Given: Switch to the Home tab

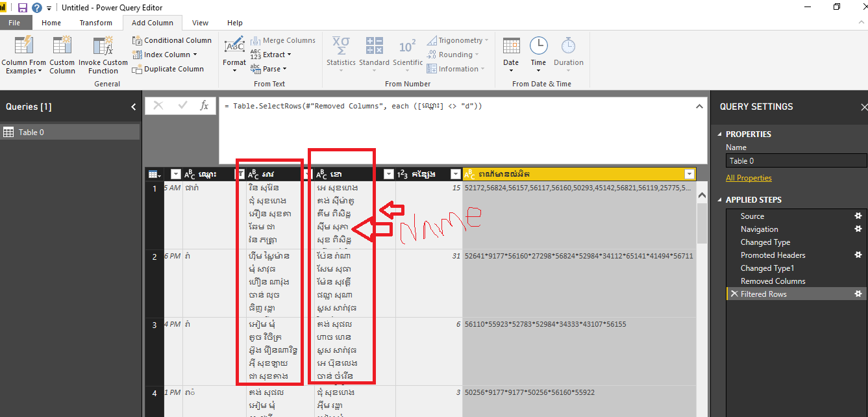Looking at the screenshot, I should [51, 23].
